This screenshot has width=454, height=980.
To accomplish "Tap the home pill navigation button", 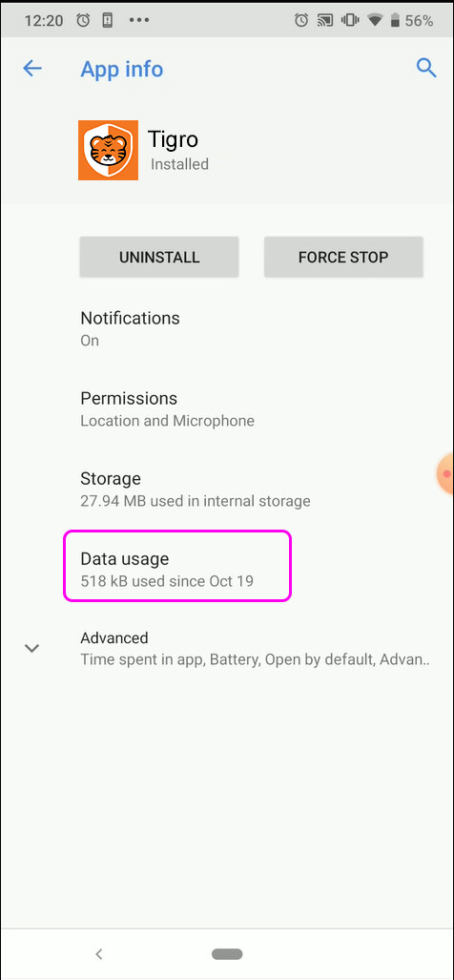I will 227,953.
